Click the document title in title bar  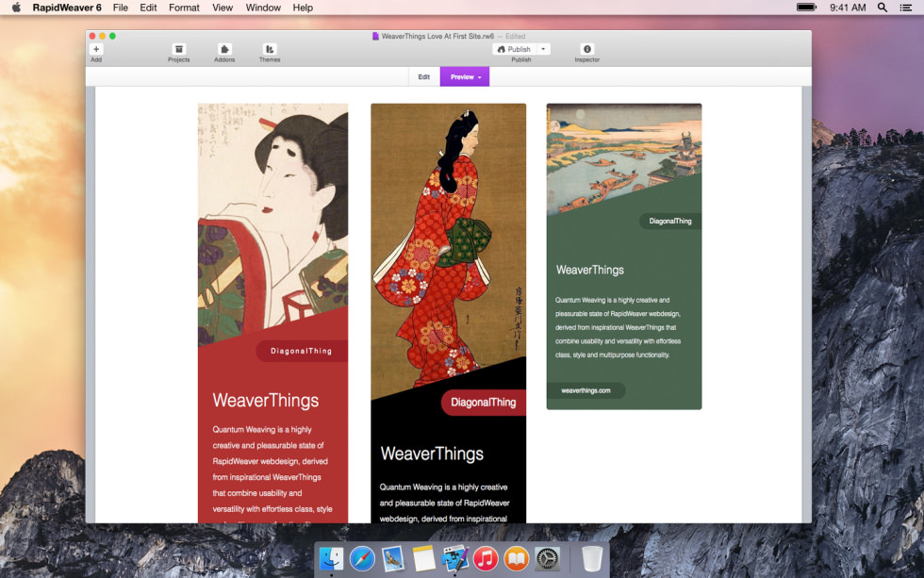437,37
